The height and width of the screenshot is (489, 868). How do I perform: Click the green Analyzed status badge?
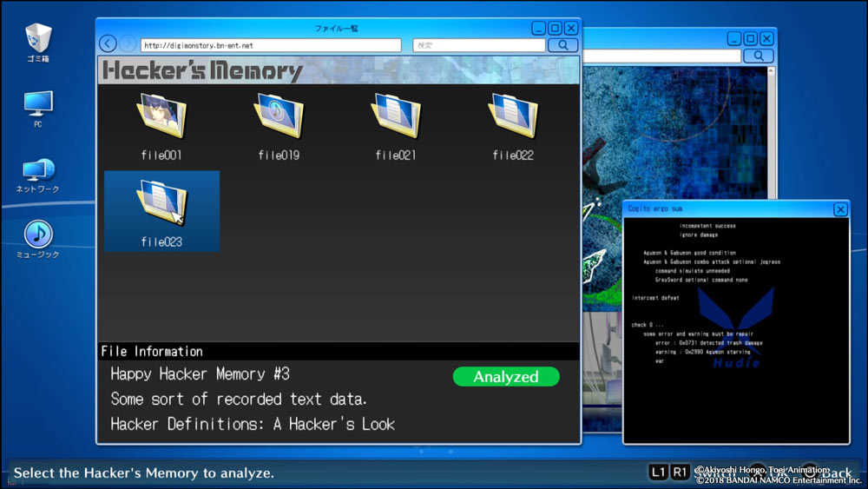pos(506,377)
